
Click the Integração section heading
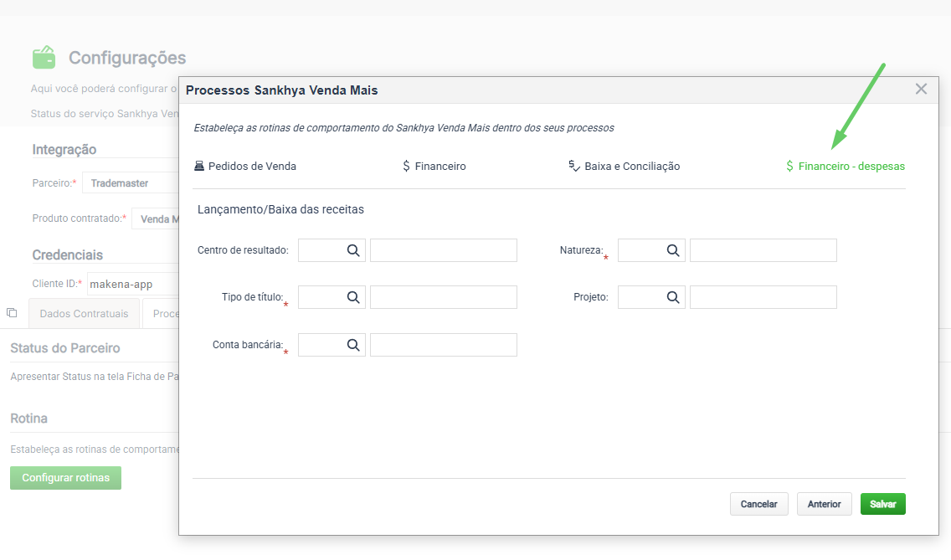click(x=64, y=149)
